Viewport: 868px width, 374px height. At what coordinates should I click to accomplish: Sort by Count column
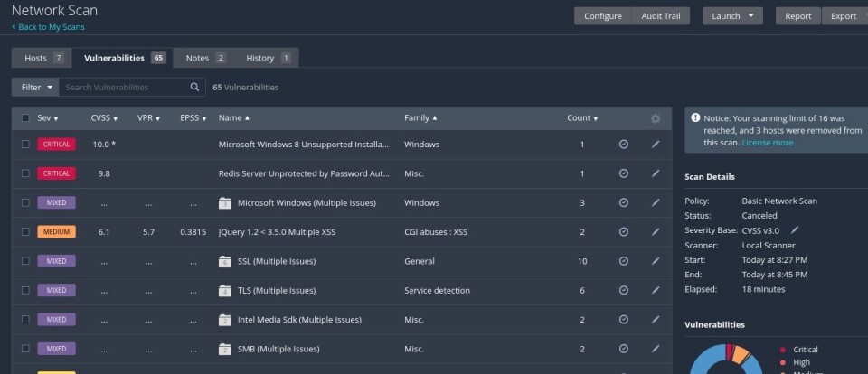pyautogui.click(x=582, y=118)
